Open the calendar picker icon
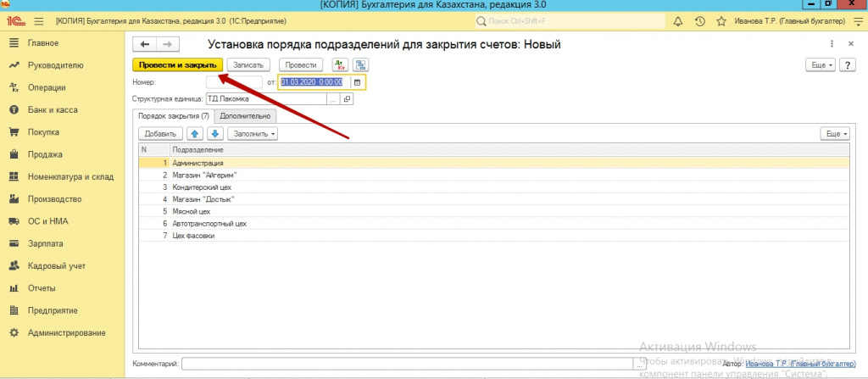Image resolution: width=868 pixels, height=379 pixels. (358, 82)
